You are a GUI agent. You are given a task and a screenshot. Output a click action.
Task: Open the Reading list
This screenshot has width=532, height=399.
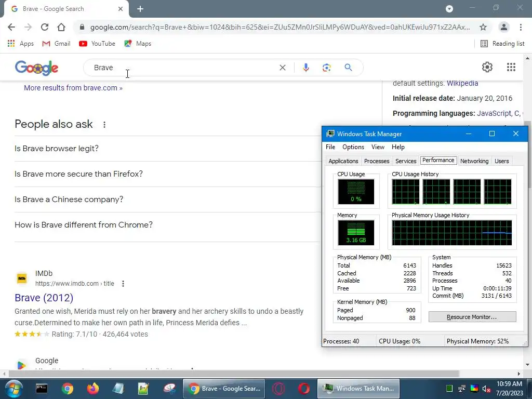click(502, 44)
